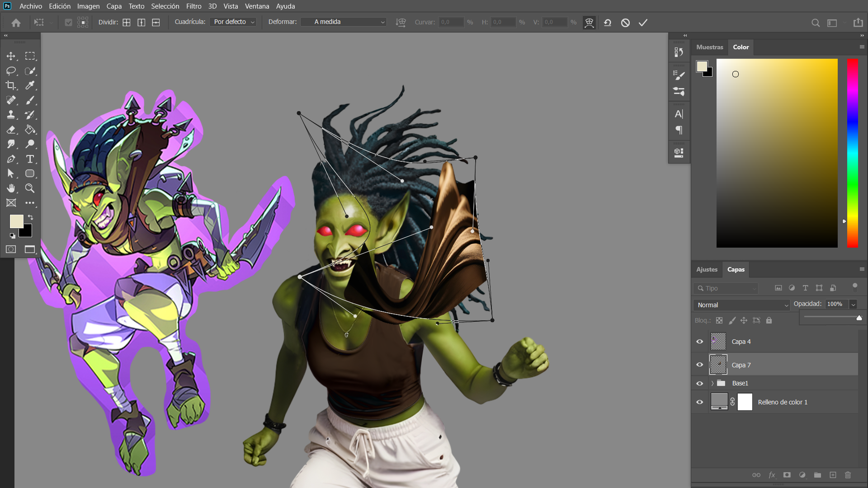Open the Capas panel options menu

pyautogui.click(x=862, y=269)
